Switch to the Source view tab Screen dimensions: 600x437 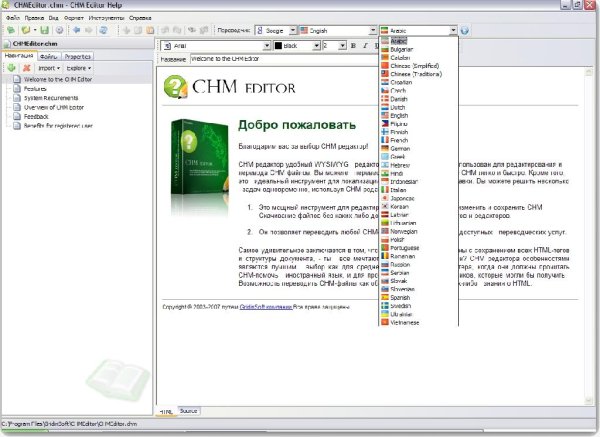click(188, 411)
